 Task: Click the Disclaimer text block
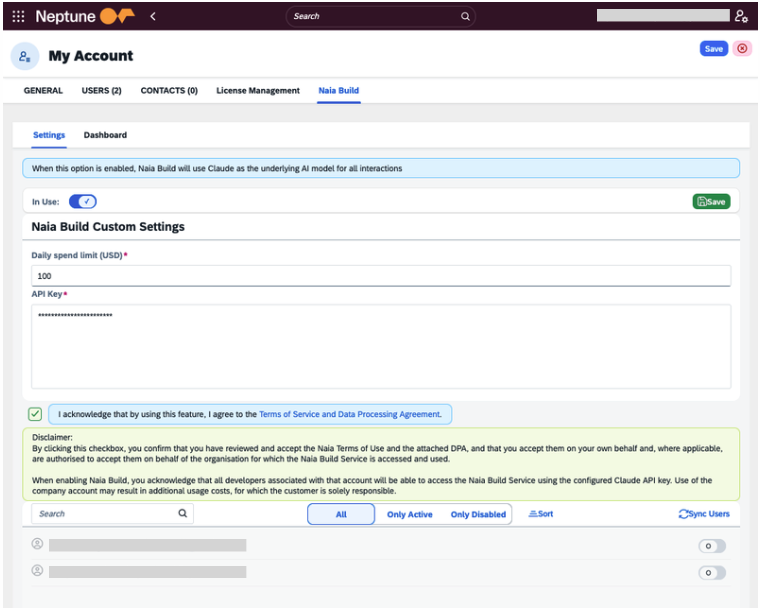[381, 464]
